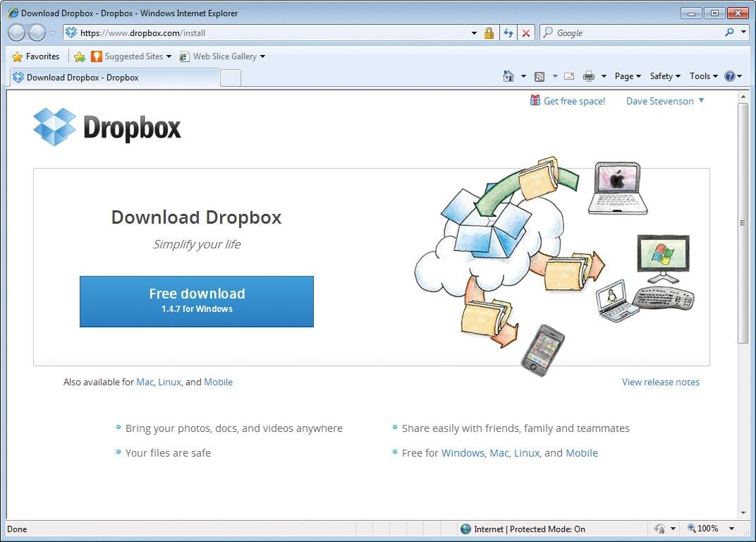
Task: Click the Stop loading icon
Action: pyautogui.click(x=528, y=32)
